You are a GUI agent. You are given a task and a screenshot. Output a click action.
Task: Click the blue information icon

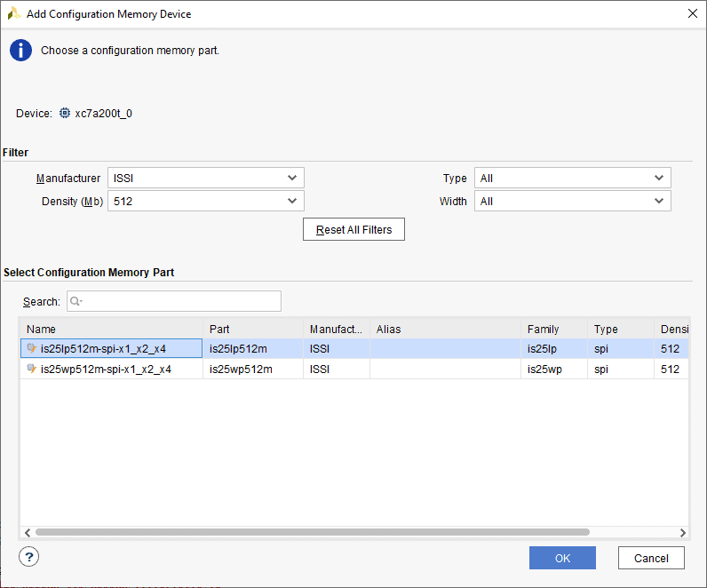coord(20,51)
